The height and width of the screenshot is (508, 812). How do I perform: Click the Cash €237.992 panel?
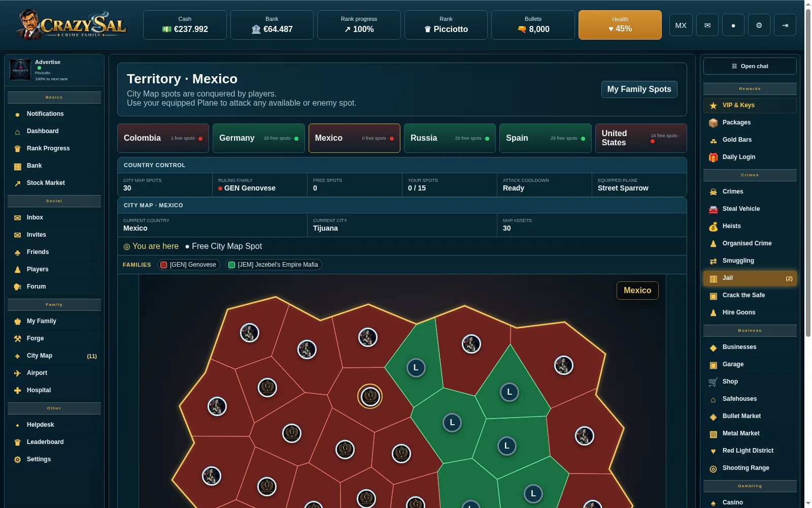[185, 25]
